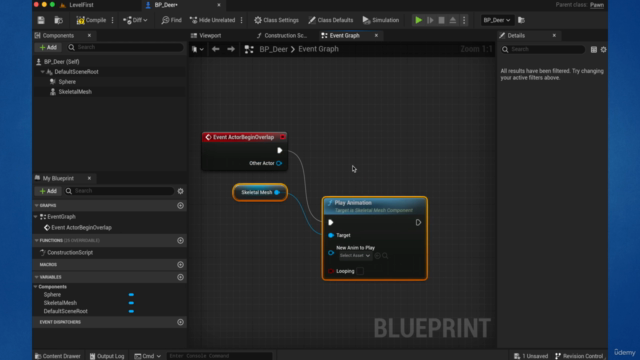Select the BP_Deer document tab
640x360 pixels.
pos(166,5)
